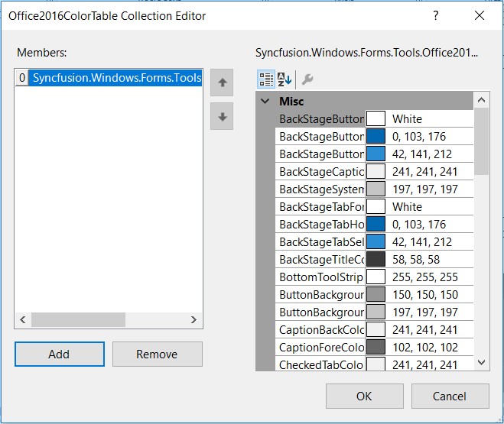Move selected member down with arrow button
504x424 pixels.
click(x=222, y=117)
